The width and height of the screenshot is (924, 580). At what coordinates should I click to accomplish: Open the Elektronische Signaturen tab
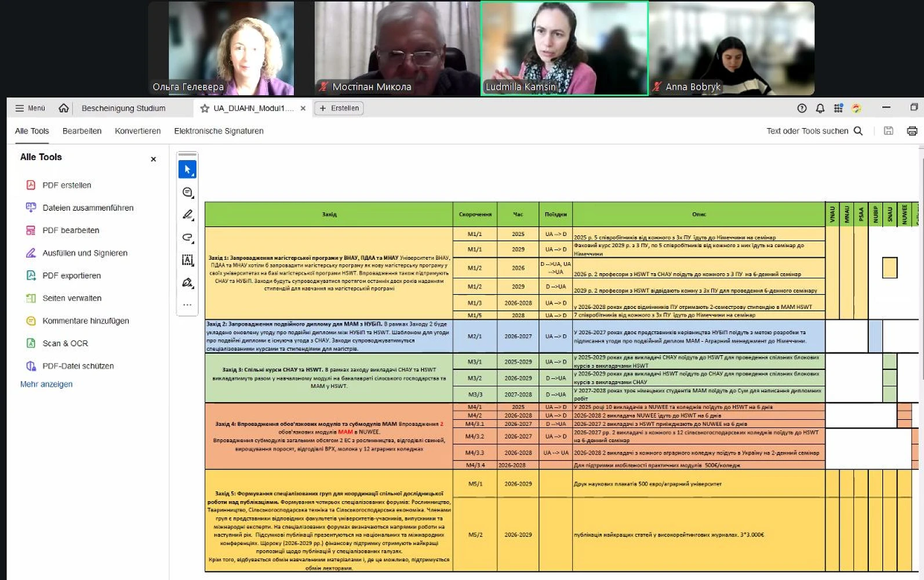(x=219, y=131)
